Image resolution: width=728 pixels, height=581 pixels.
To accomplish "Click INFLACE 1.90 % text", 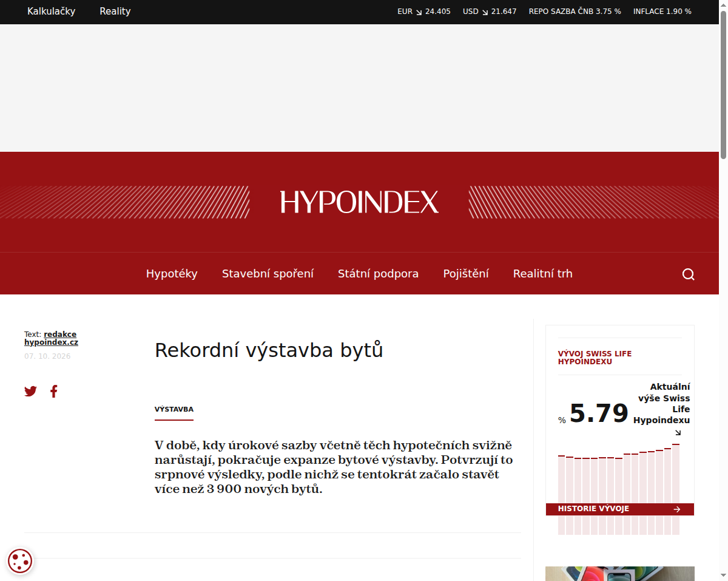I will (662, 11).
